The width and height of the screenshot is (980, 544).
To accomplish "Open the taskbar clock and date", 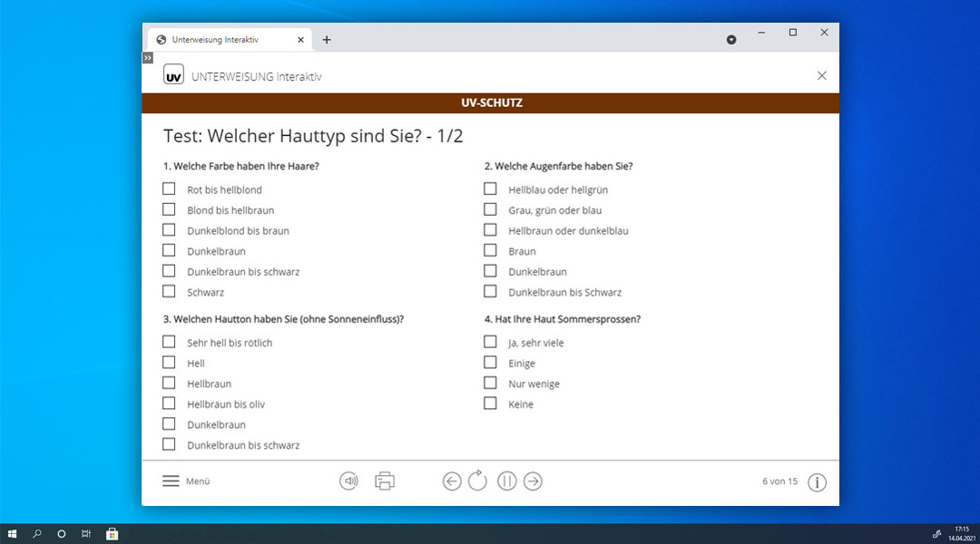I will click(961, 534).
